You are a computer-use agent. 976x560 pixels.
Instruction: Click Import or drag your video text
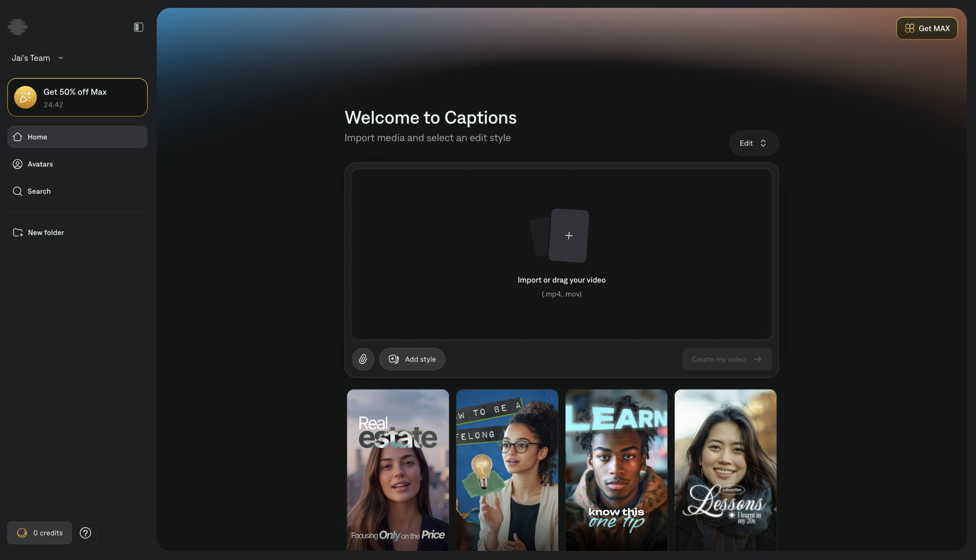[x=562, y=280]
